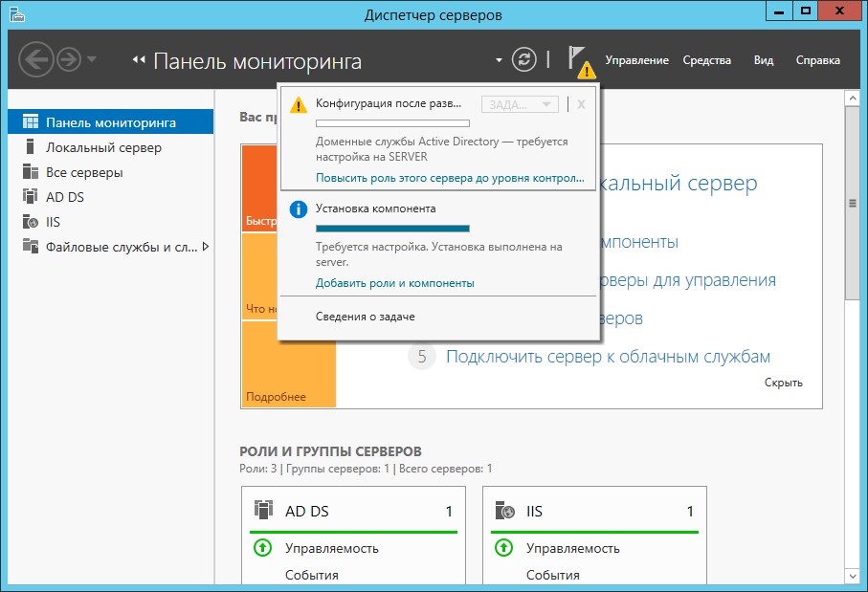Open dropdown arrow left of refresh icon

(x=499, y=59)
